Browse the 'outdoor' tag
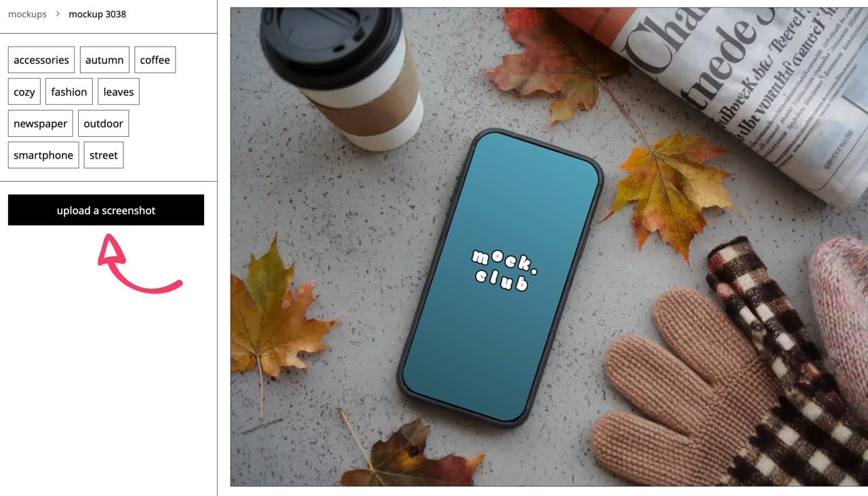This screenshot has height=496, width=868. [104, 123]
